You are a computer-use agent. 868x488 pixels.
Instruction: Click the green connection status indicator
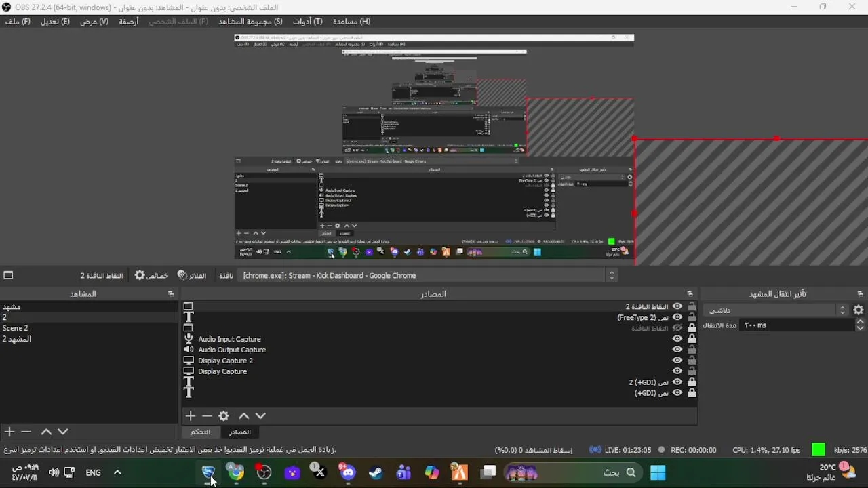coord(818,449)
